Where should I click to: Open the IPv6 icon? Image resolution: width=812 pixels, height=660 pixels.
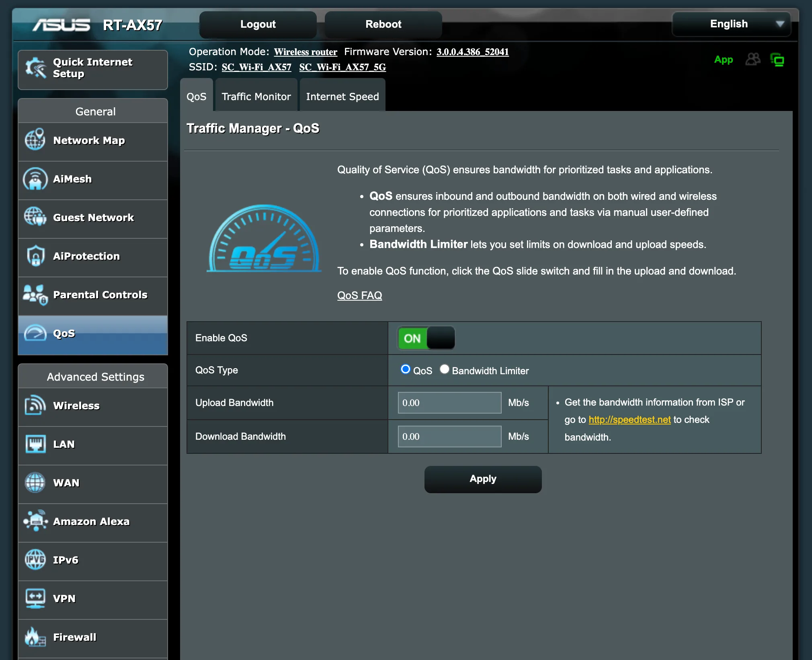coord(35,560)
